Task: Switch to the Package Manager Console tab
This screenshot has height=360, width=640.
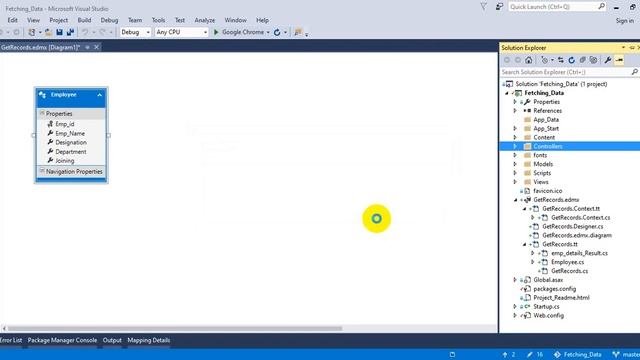Action: pos(62,340)
